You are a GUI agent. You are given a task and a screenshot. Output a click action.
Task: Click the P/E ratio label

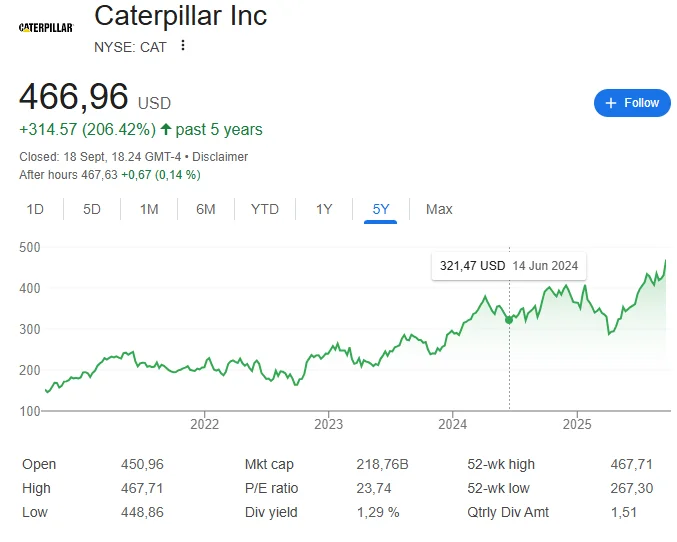(x=271, y=488)
